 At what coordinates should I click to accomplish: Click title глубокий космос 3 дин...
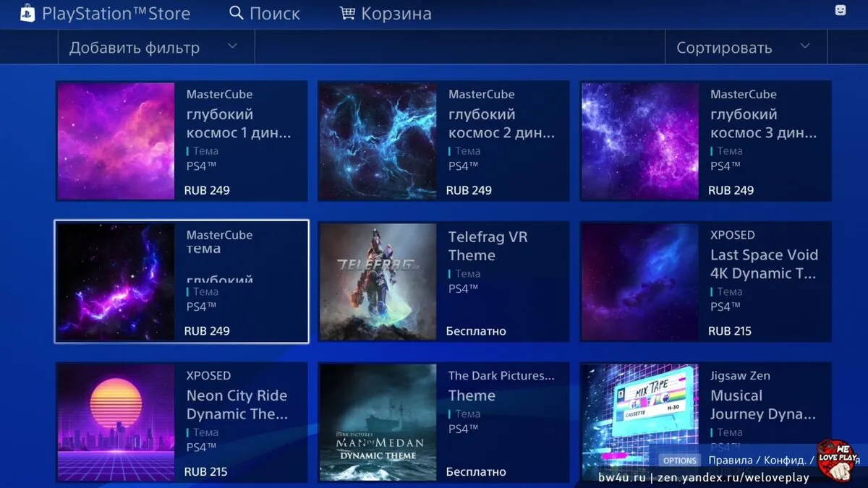[764, 124]
